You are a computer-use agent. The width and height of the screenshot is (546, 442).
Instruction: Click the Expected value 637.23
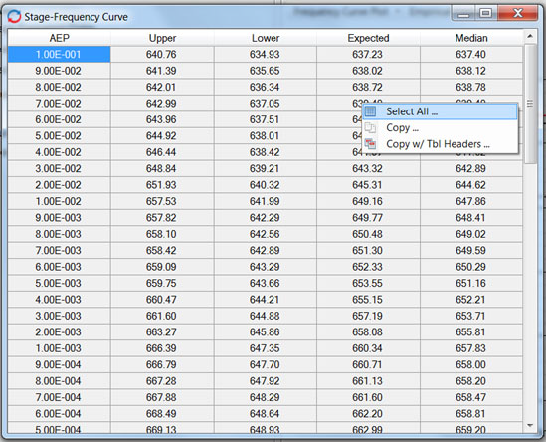pos(367,55)
